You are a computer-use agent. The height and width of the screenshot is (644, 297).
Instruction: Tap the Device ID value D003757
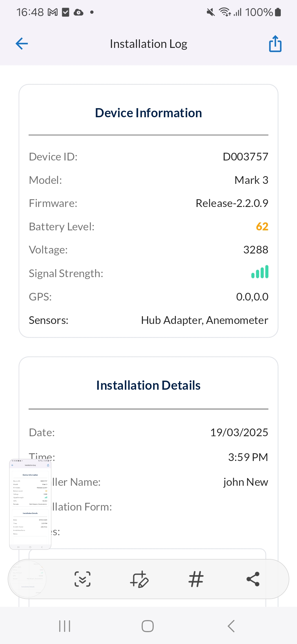point(245,157)
